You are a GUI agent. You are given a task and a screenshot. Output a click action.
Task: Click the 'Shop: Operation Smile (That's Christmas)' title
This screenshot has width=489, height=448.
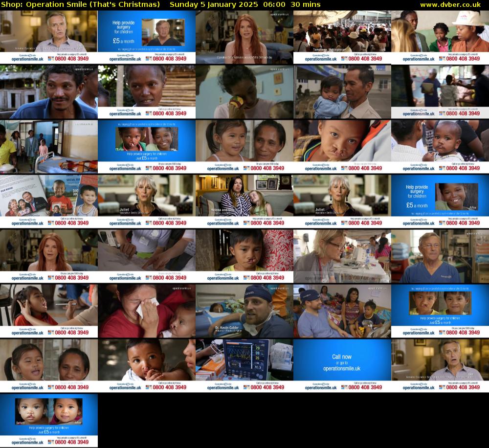click(81, 4)
